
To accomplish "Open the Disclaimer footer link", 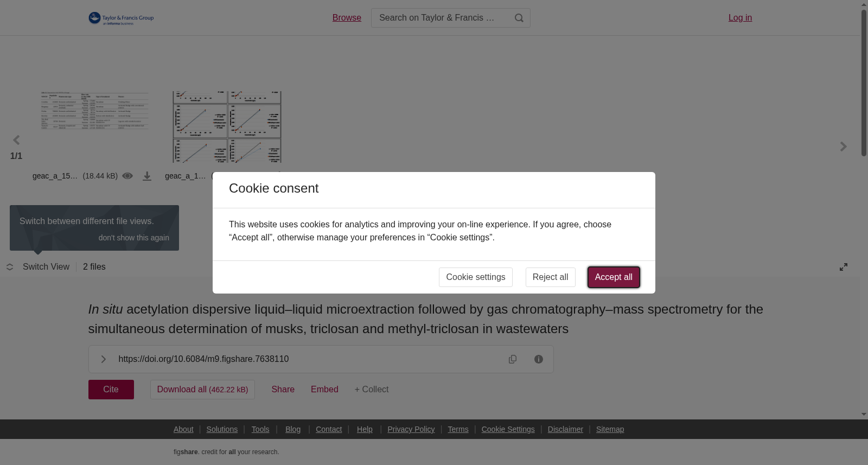I will pyautogui.click(x=565, y=429).
